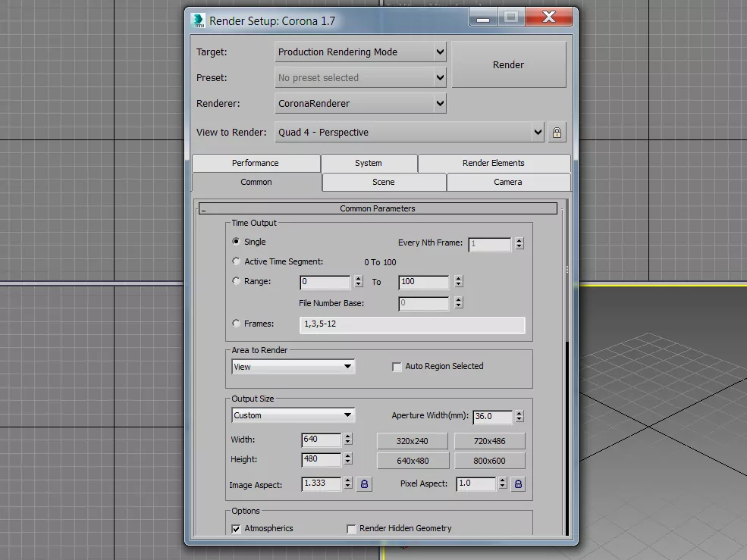Image resolution: width=747 pixels, height=560 pixels.
Task: Click the Pixel Aspect lock icon
Action: 518,483
